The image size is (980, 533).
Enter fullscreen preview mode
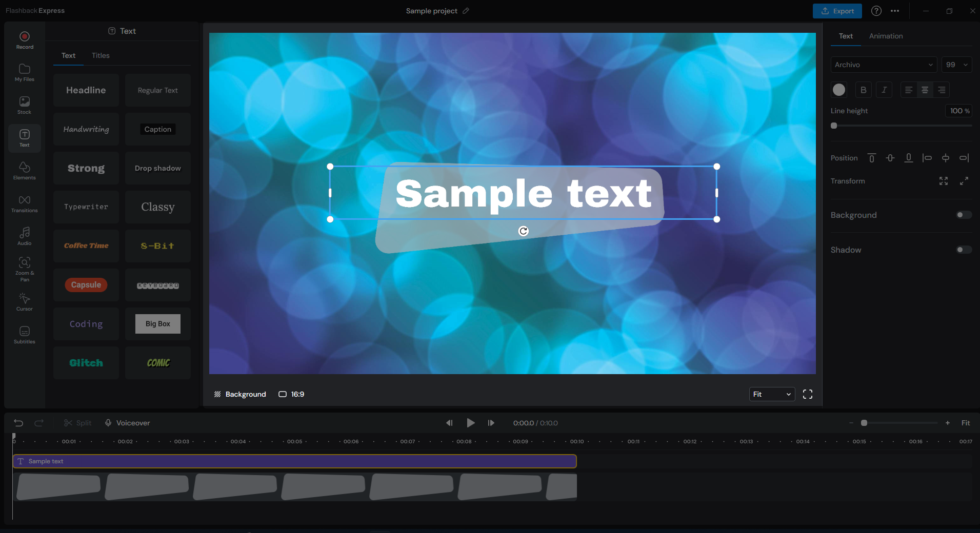pos(808,394)
